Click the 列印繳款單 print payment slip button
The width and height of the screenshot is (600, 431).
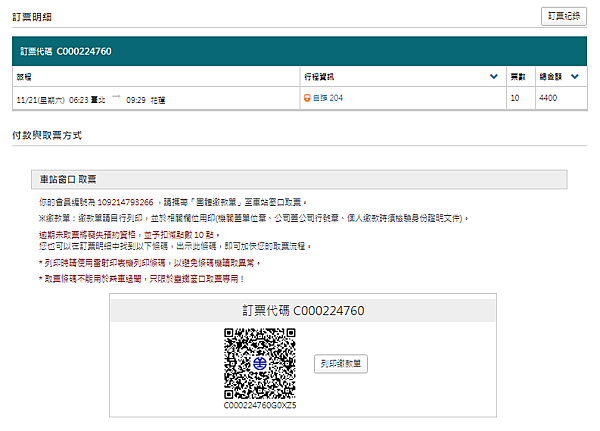[341, 364]
